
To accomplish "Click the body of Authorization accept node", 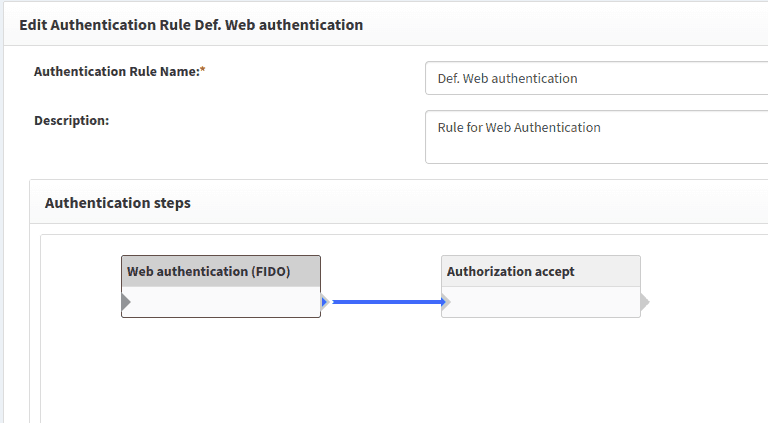I will (x=540, y=302).
